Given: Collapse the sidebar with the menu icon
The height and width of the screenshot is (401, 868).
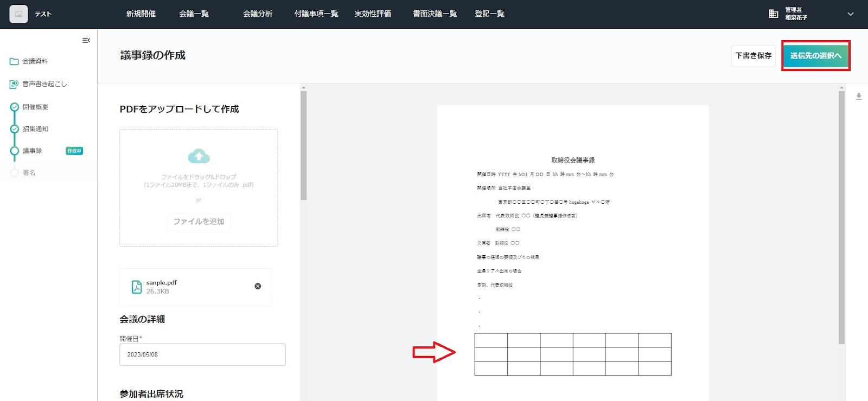Looking at the screenshot, I should click(86, 40).
